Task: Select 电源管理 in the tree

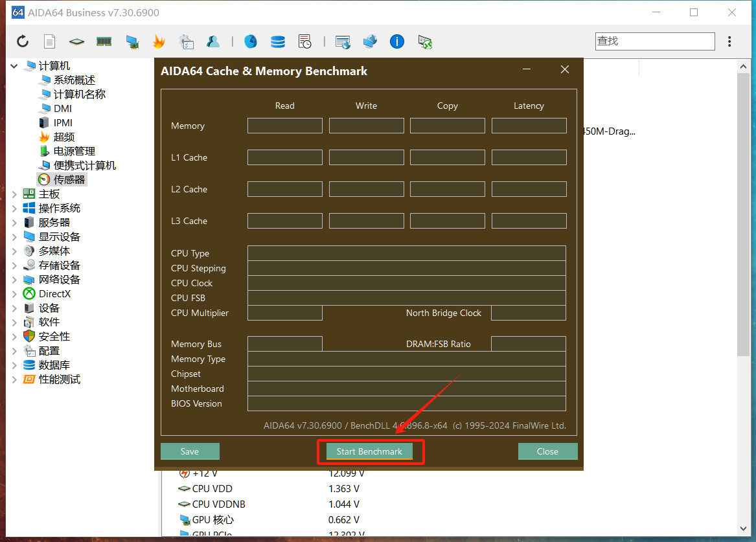Action: 74,152
